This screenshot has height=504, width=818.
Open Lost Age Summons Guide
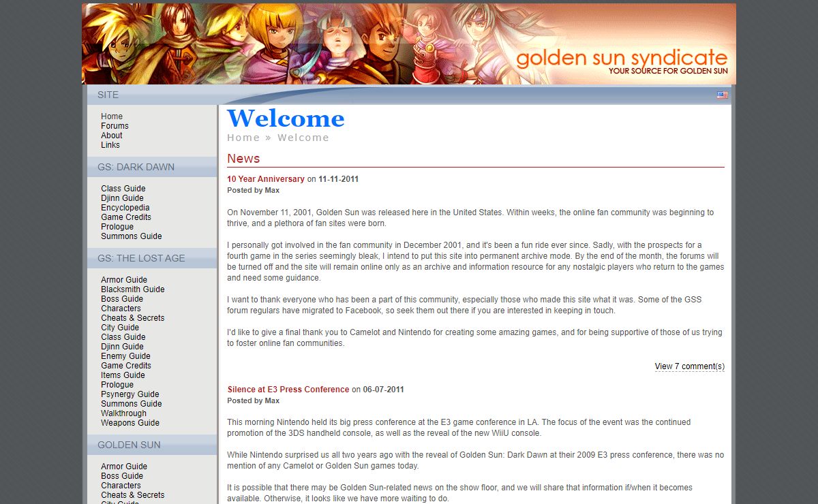[x=132, y=404]
